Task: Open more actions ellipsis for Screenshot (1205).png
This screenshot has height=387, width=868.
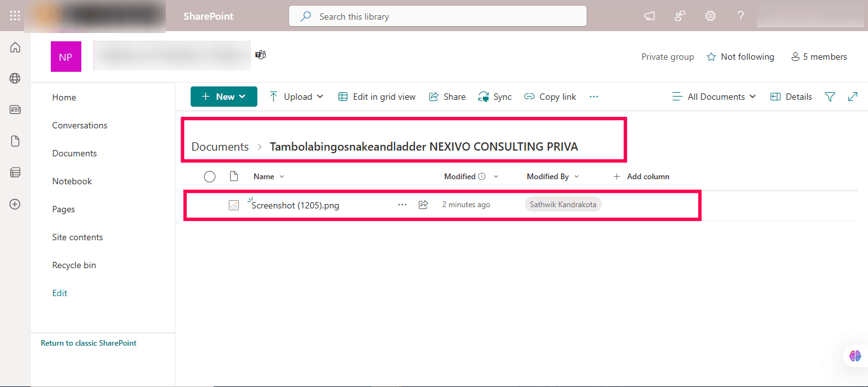Action: point(402,205)
